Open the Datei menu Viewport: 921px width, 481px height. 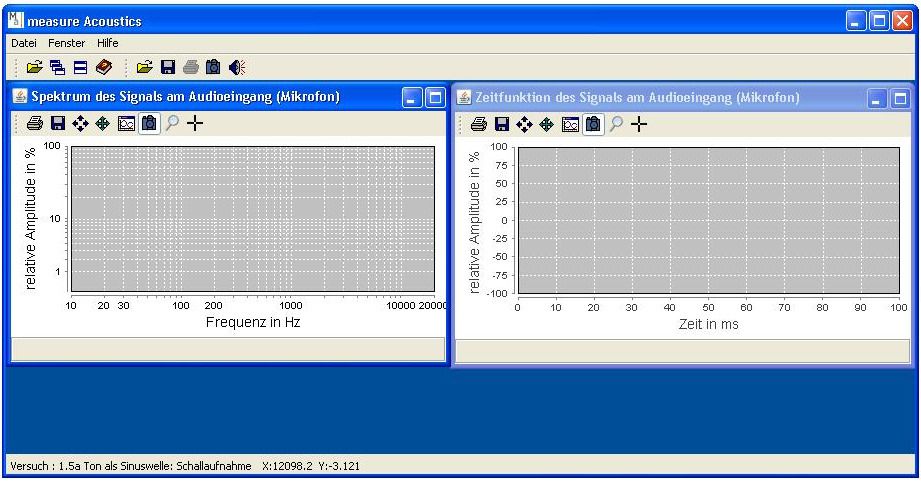coord(23,43)
